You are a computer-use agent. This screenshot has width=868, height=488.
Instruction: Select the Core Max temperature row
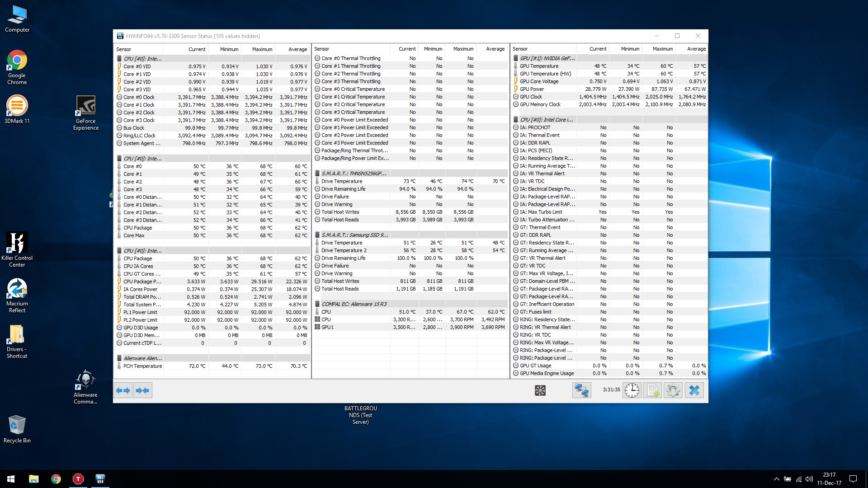(x=212, y=235)
